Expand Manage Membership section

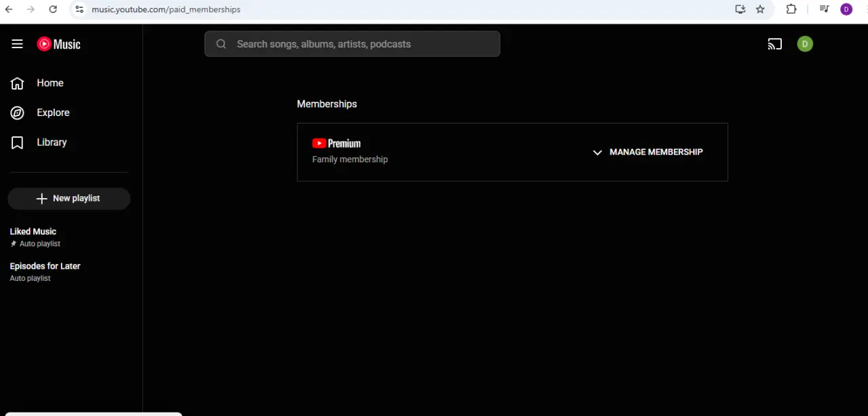click(648, 152)
